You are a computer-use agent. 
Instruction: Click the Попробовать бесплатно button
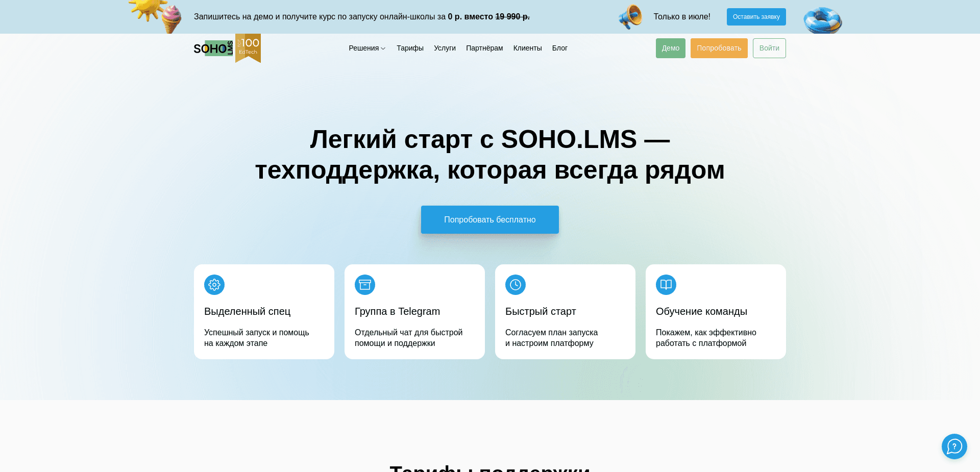[x=489, y=219]
